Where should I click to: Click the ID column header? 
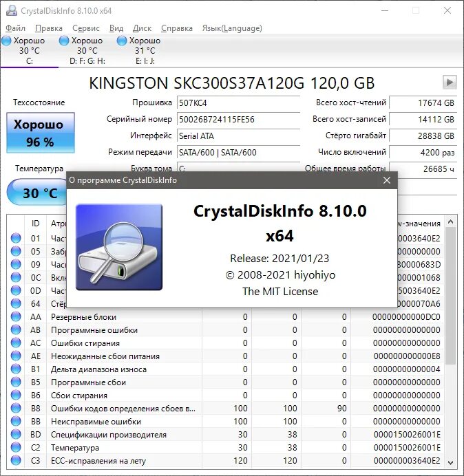35,224
